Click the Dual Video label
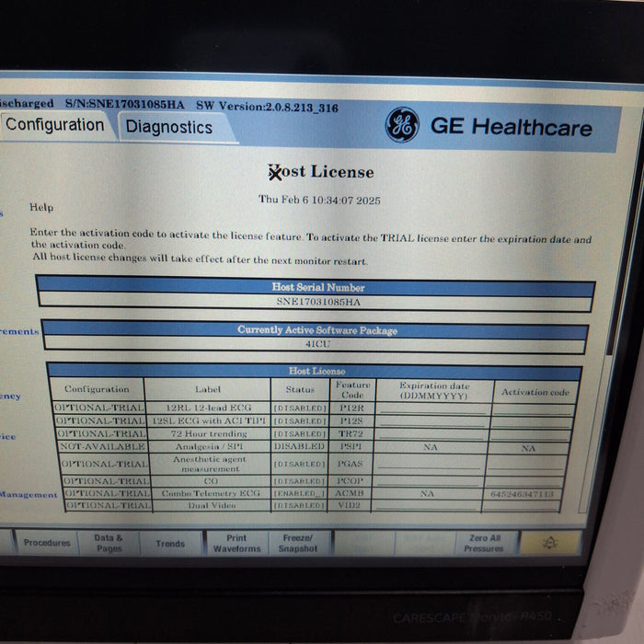The width and height of the screenshot is (644, 644). [x=212, y=505]
